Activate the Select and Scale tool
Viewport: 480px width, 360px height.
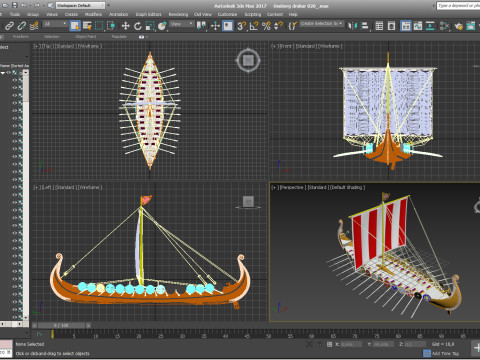click(150, 26)
